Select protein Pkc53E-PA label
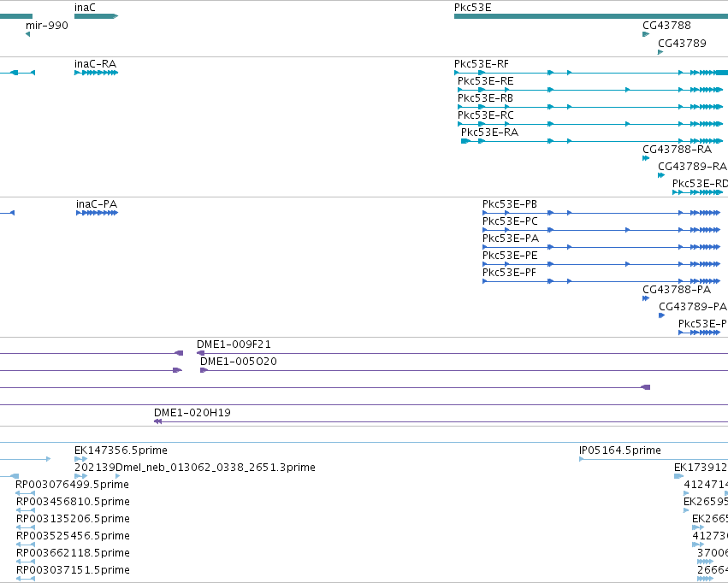Viewport: 728px width, 583px height. click(510, 238)
